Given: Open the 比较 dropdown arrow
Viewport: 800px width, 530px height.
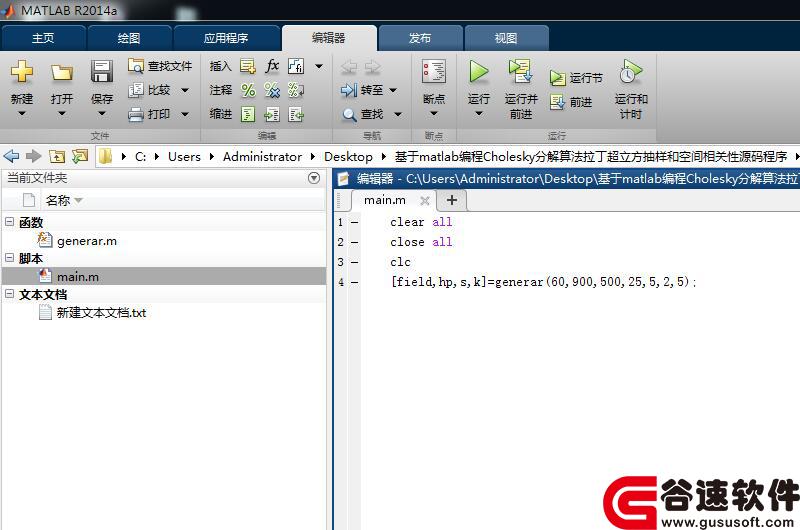Looking at the screenshot, I should coord(185,90).
